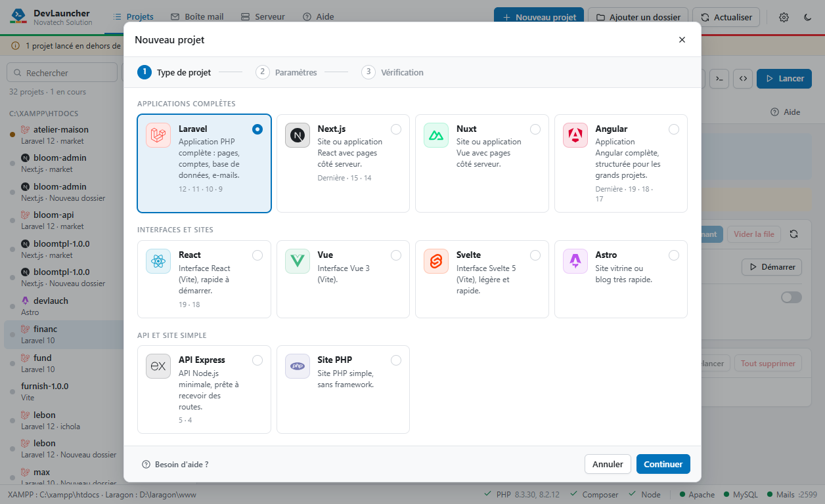The width and height of the screenshot is (825, 504).
Task: Select the Angular radio button
Action: point(674,129)
